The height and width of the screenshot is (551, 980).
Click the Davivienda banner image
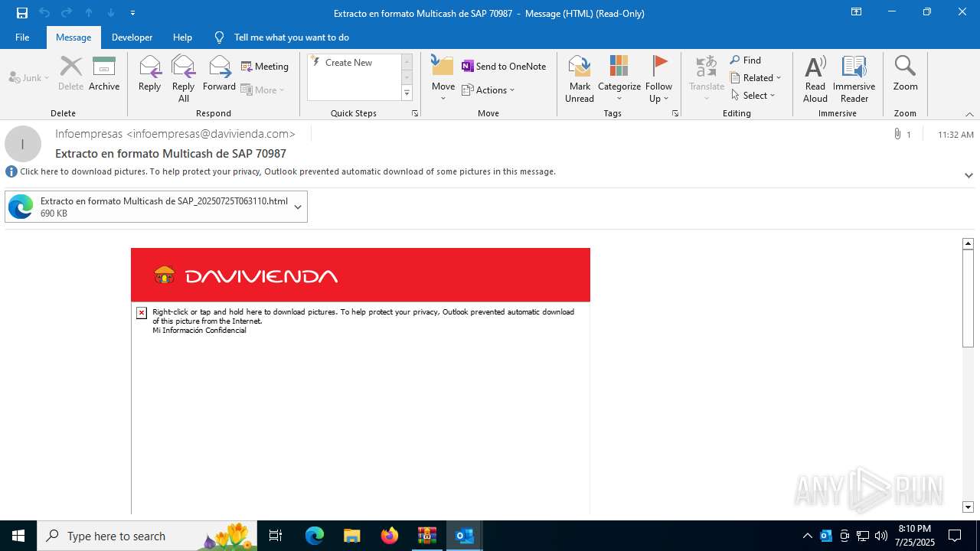click(361, 275)
